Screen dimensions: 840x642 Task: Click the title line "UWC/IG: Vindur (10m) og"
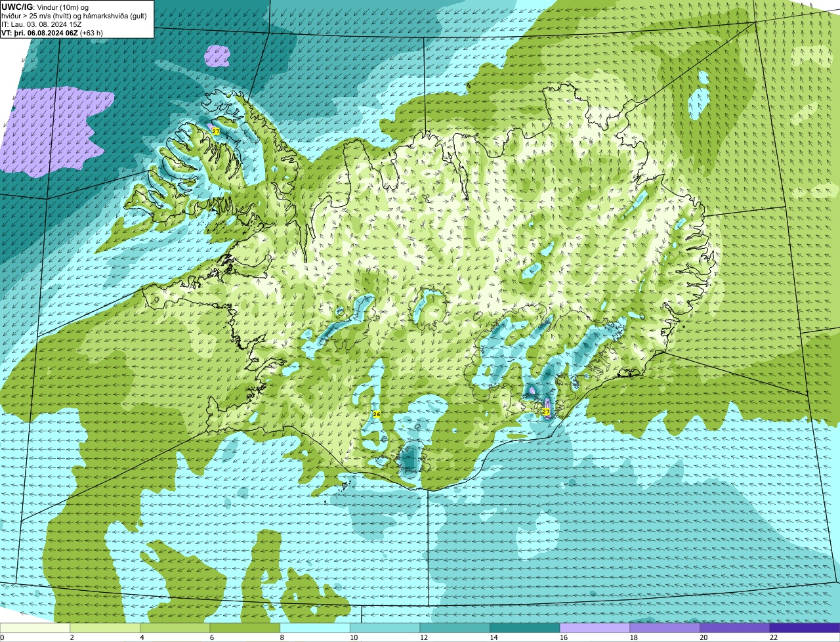pyautogui.click(x=45, y=7)
